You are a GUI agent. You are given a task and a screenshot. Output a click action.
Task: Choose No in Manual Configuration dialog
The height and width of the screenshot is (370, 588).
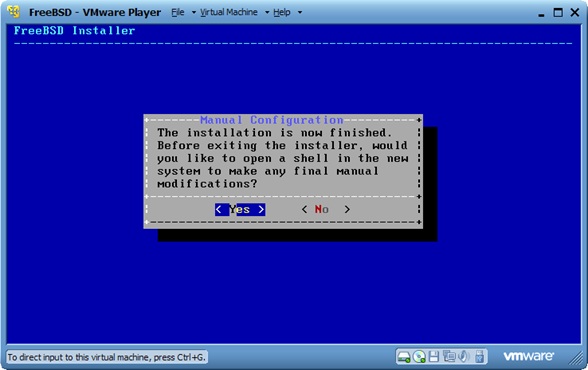[326, 209]
